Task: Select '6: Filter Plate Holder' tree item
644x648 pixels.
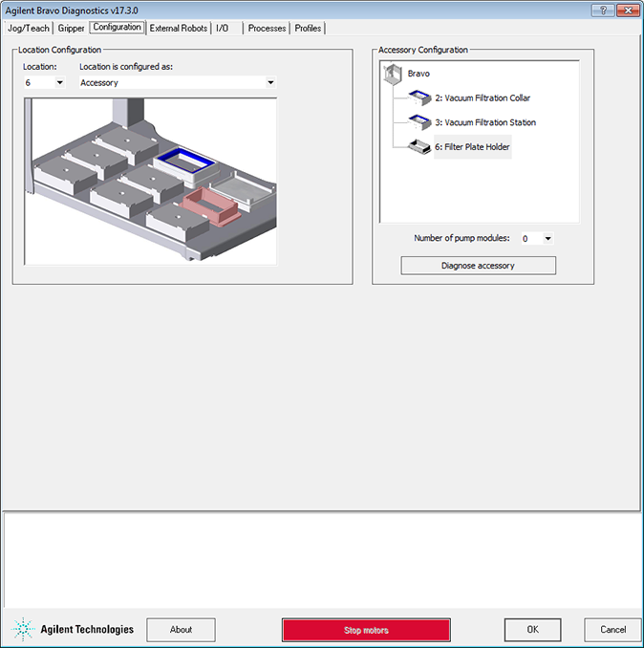Action: pos(472,147)
